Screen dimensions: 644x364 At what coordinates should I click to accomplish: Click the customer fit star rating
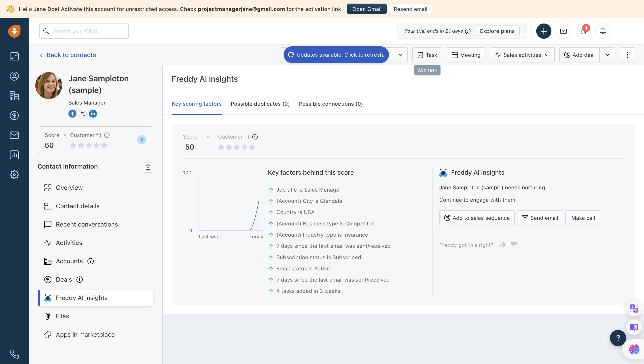[237, 147]
